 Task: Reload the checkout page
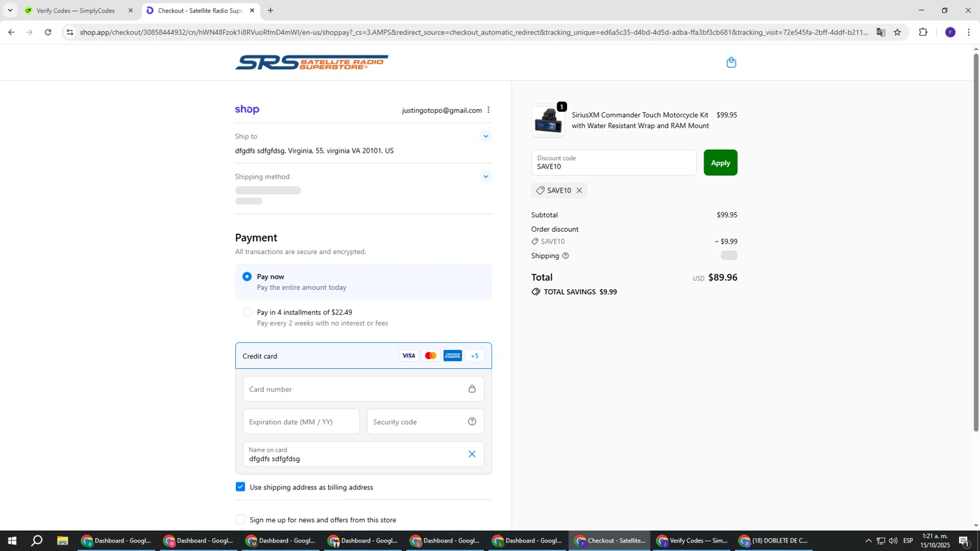click(x=48, y=32)
